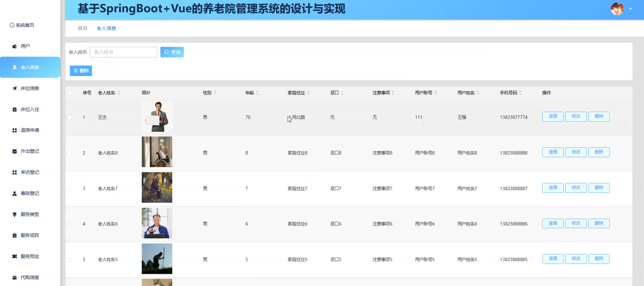
Task: Click the 用户 sidebar icon
Action: click(15, 46)
